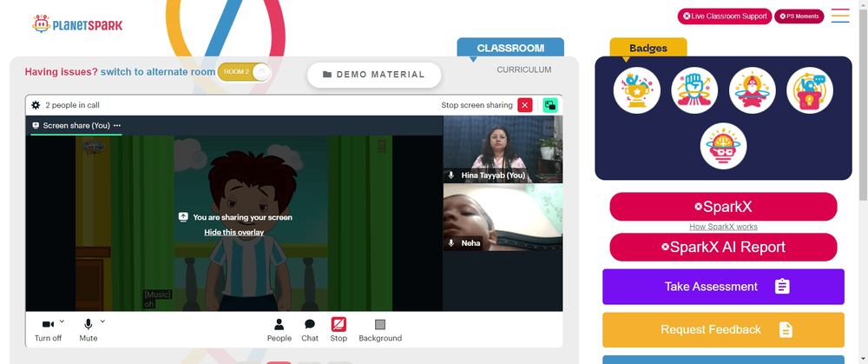Open the hamburger menu at top right
Viewport: 868px width, 364px height.
click(840, 16)
